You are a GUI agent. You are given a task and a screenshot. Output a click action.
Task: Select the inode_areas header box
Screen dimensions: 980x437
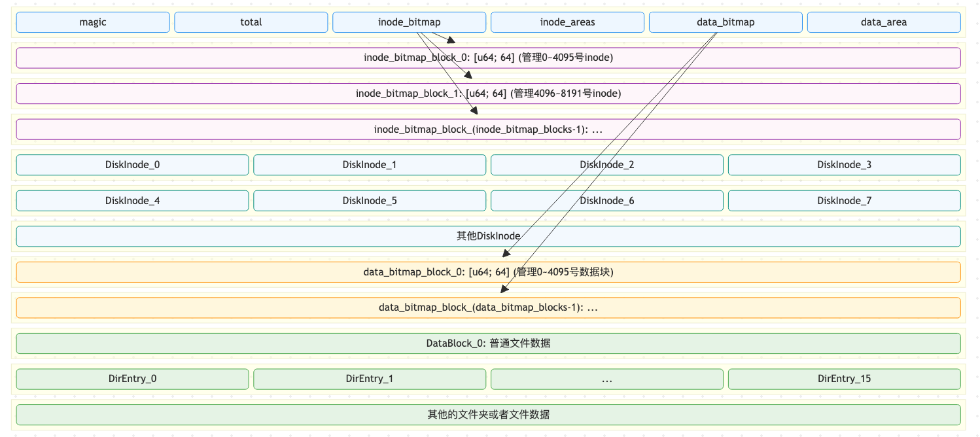tap(567, 22)
